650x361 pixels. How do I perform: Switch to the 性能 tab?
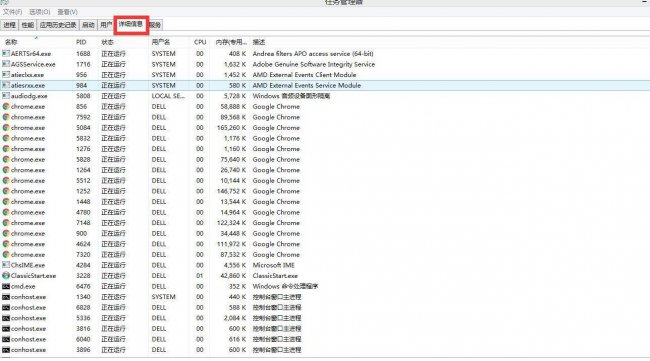(28, 25)
